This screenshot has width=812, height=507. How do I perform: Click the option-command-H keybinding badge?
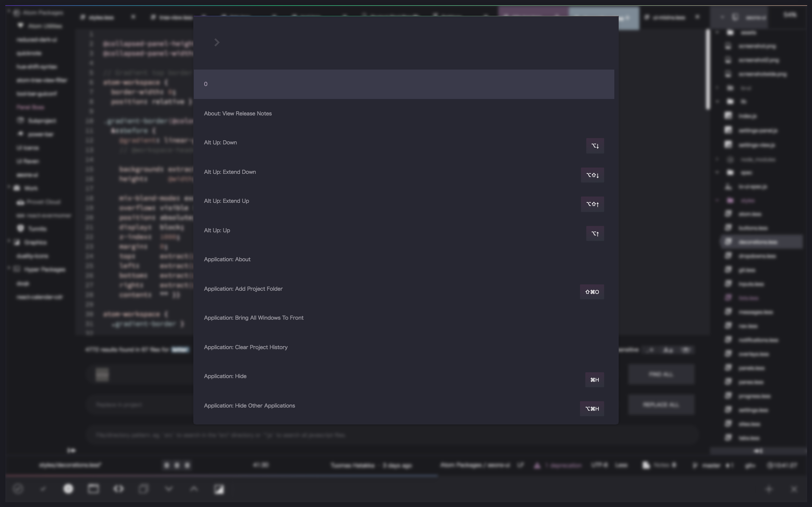click(x=592, y=409)
